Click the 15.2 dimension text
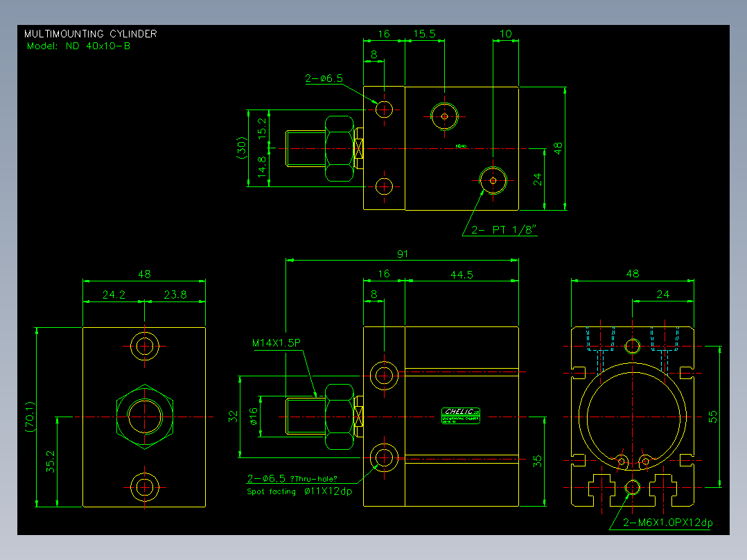Screen dimensions: 747x560 pos(262,129)
